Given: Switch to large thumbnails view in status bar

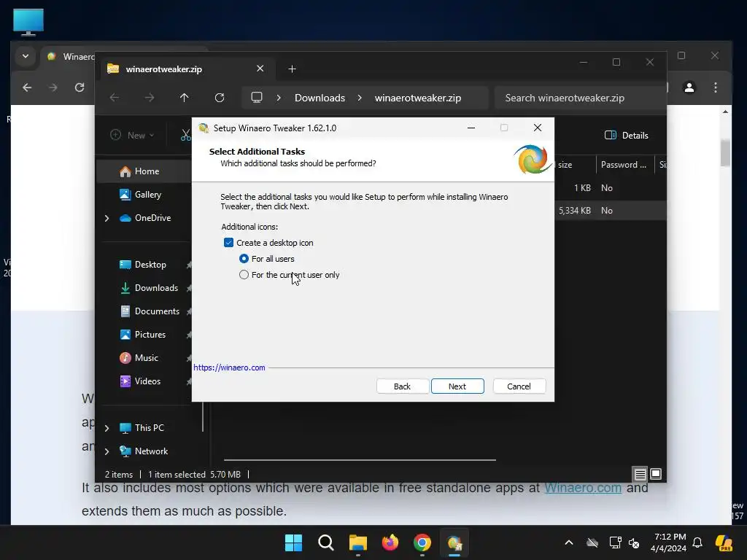Looking at the screenshot, I should click(x=656, y=474).
